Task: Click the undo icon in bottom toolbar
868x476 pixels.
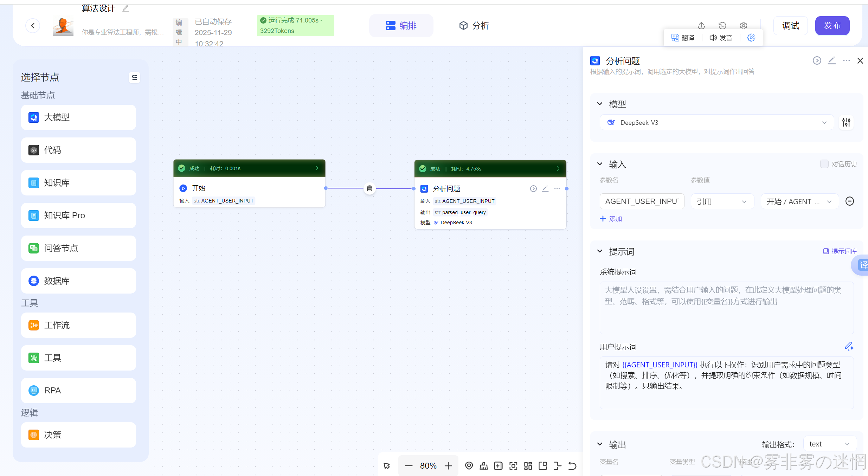Action: click(572, 466)
